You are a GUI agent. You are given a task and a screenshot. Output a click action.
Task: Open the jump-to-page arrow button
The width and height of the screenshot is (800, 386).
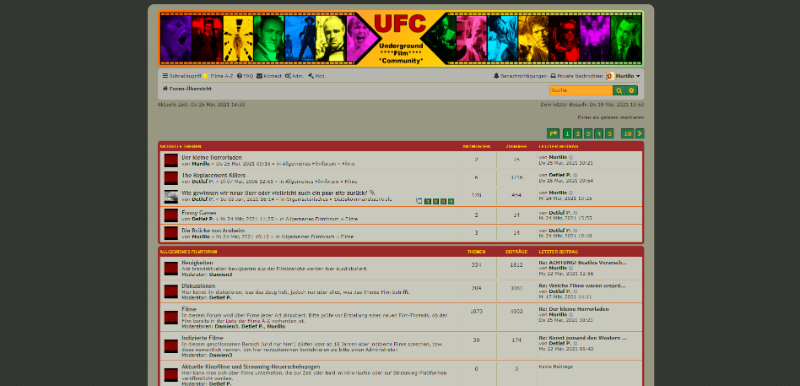click(x=553, y=134)
